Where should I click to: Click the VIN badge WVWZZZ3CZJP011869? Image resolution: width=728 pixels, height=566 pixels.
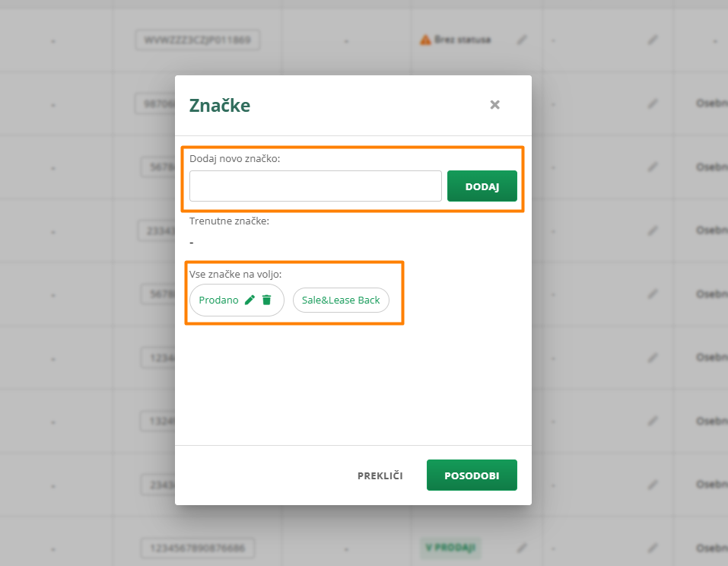pos(198,40)
